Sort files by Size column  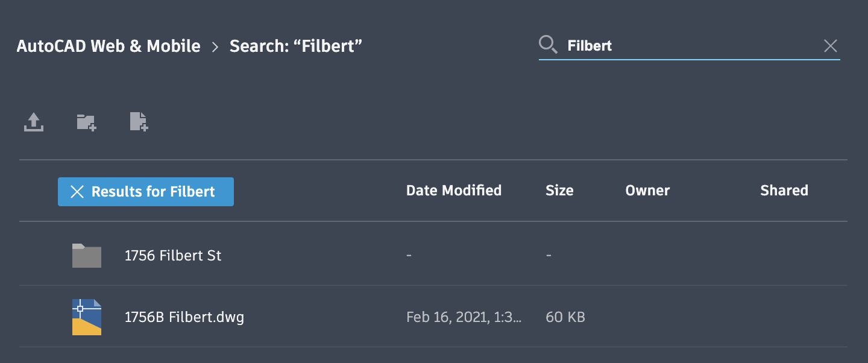[x=559, y=191]
